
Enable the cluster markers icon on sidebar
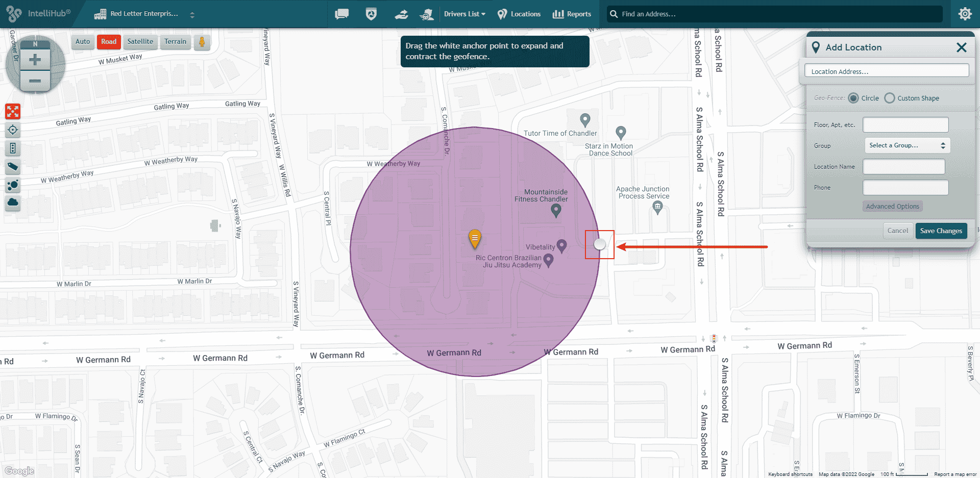tap(13, 185)
